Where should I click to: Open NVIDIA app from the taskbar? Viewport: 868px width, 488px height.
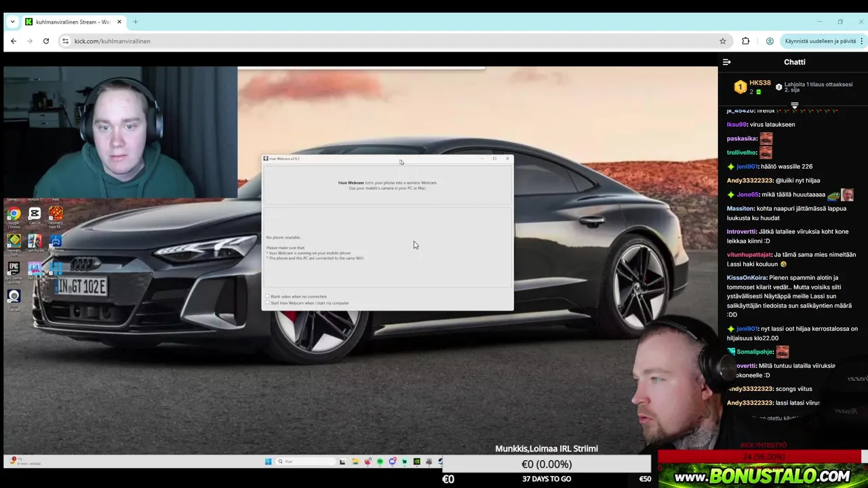(417, 462)
